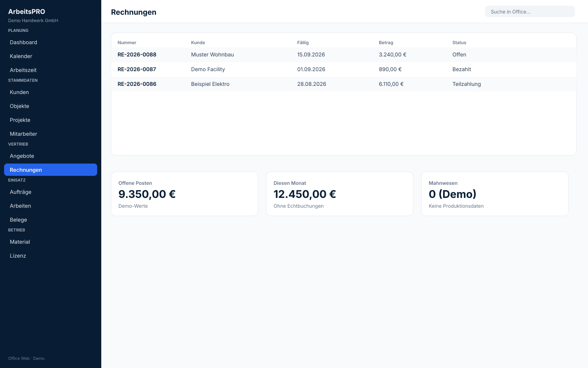Image resolution: width=588 pixels, height=368 pixels.
Task: Go to Angebote under Vertrieb
Action: [x=51, y=156]
